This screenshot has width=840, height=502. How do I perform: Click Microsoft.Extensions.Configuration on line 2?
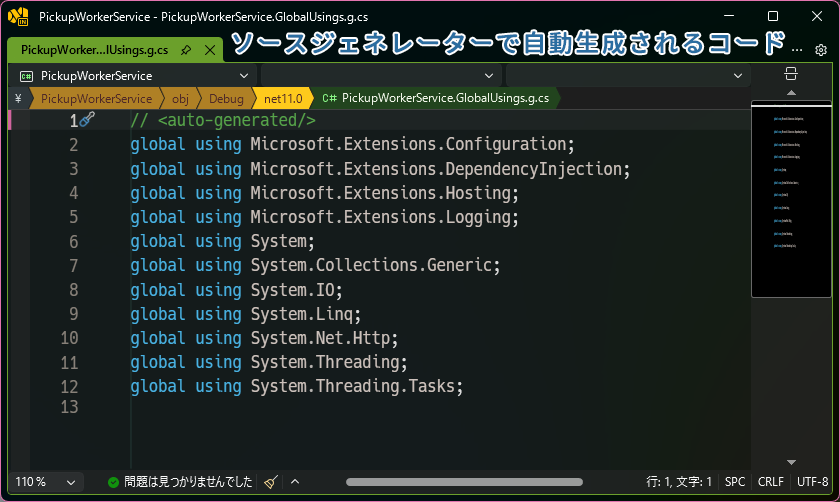[409, 144]
